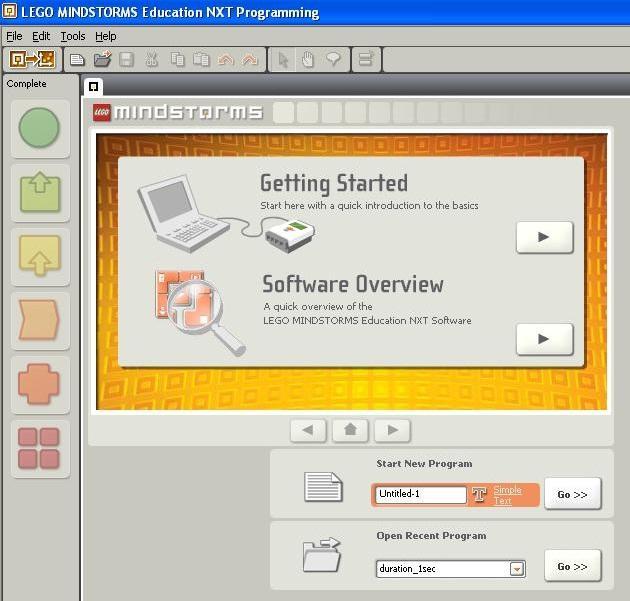Click the Software Overview heading

(x=353, y=284)
